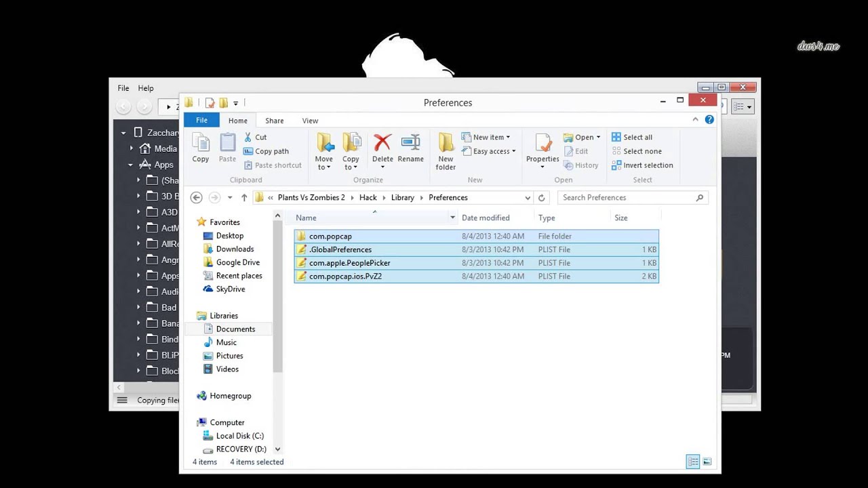868x488 pixels.
Task: Create a New folder from ribbon
Action: click(446, 151)
